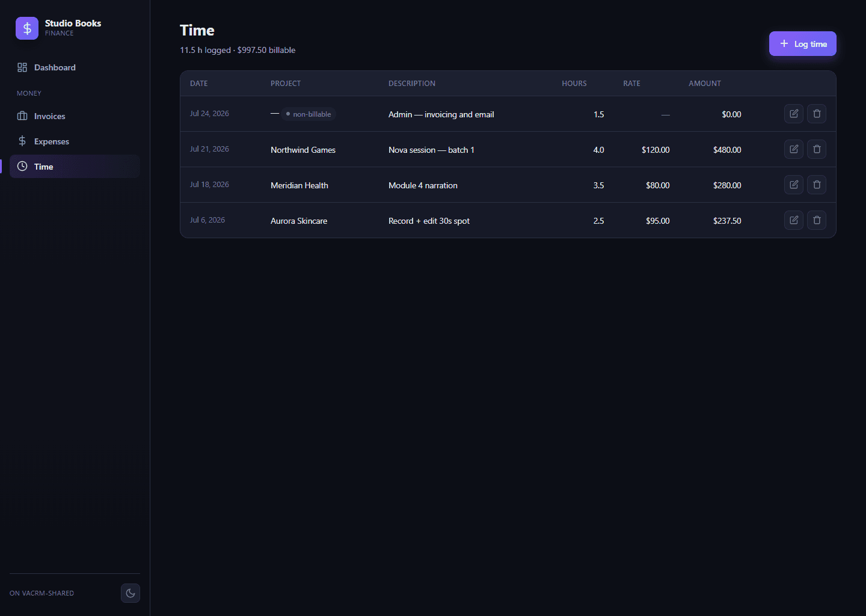Click the AMOUNT column header
Viewport: 866px width, 616px height.
click(x=705, y=84)
